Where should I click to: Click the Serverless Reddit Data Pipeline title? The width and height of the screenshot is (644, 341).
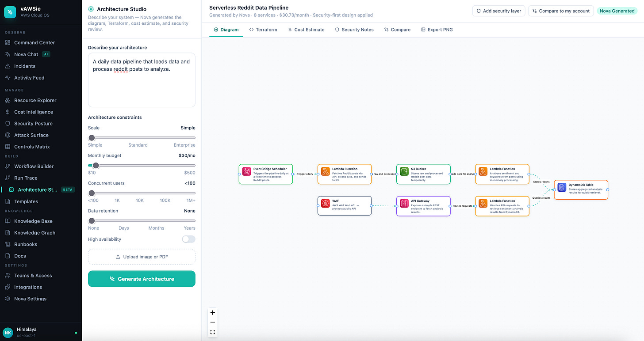tap(249, 8)
